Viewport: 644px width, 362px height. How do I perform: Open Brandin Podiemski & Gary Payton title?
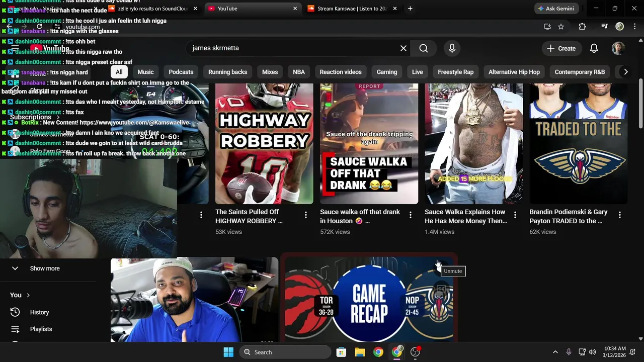[569, 216]
